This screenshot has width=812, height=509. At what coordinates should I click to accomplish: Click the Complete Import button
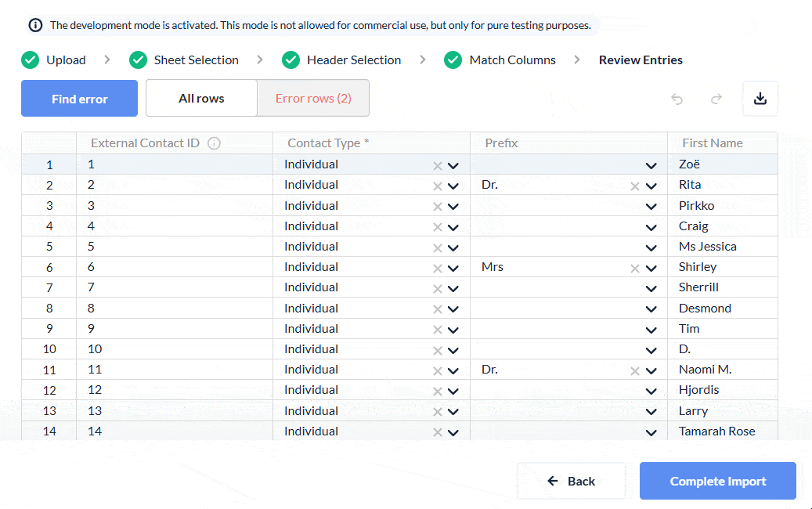(717, 481)
